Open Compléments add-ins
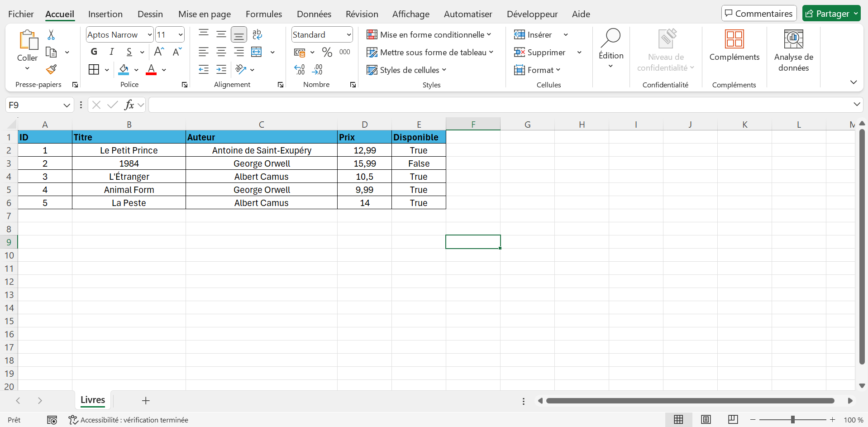The image size is (868, 427). (734, 45)
